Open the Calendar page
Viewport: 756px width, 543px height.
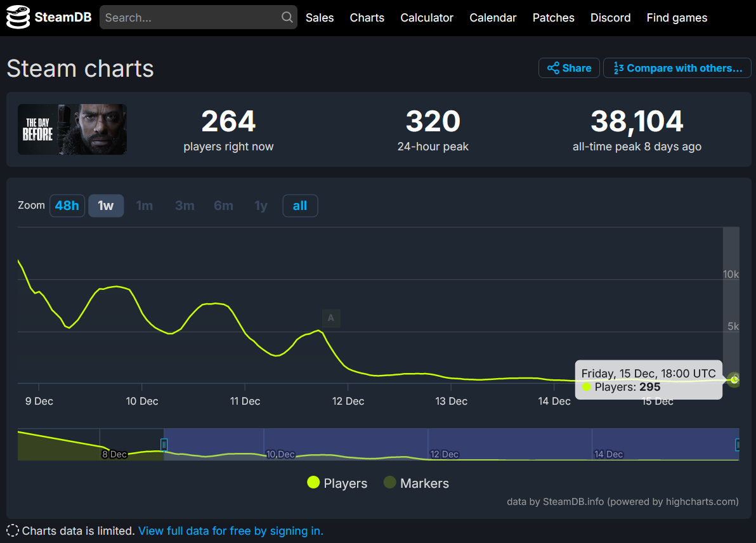click(493, 18)
